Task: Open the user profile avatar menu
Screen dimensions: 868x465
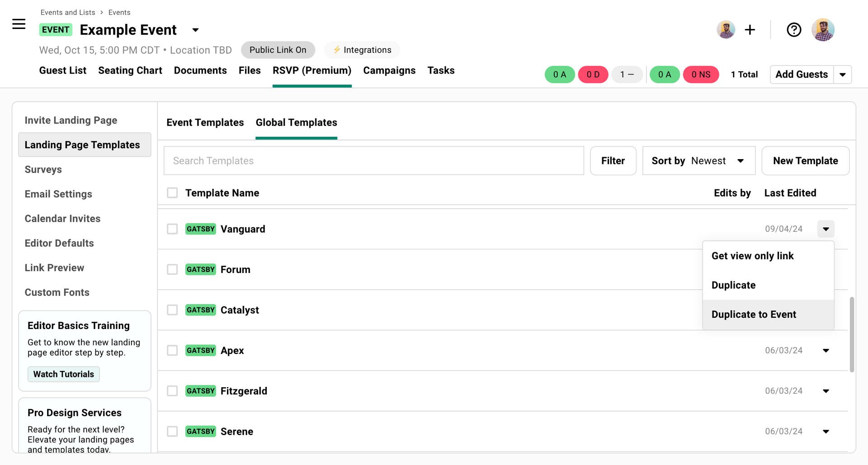Action: point(823,30)
